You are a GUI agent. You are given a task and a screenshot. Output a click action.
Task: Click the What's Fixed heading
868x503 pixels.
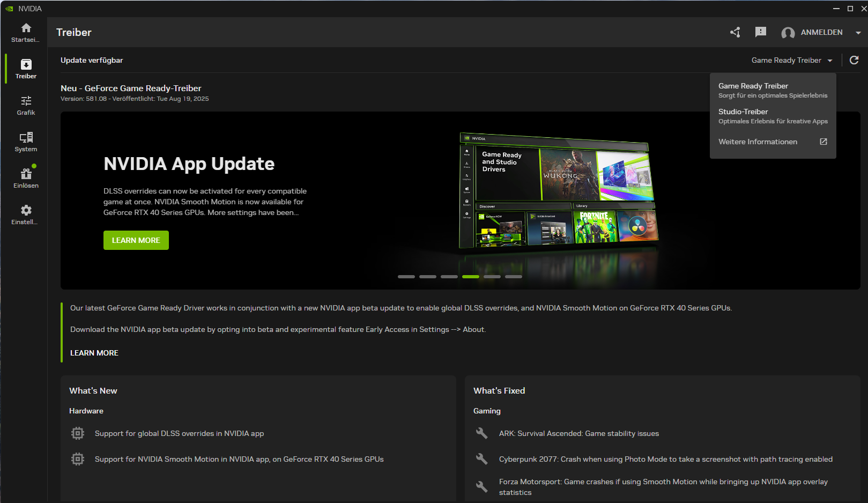499,390
